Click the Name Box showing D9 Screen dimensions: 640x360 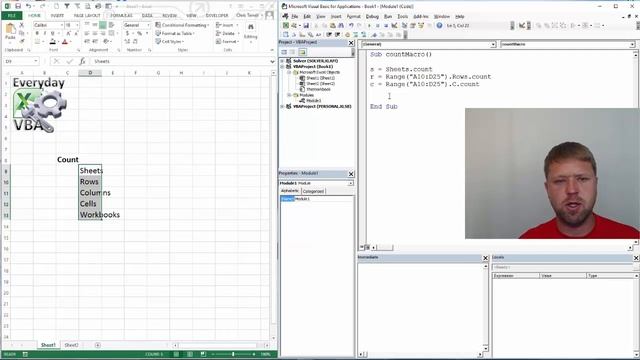tap(20, 61)
